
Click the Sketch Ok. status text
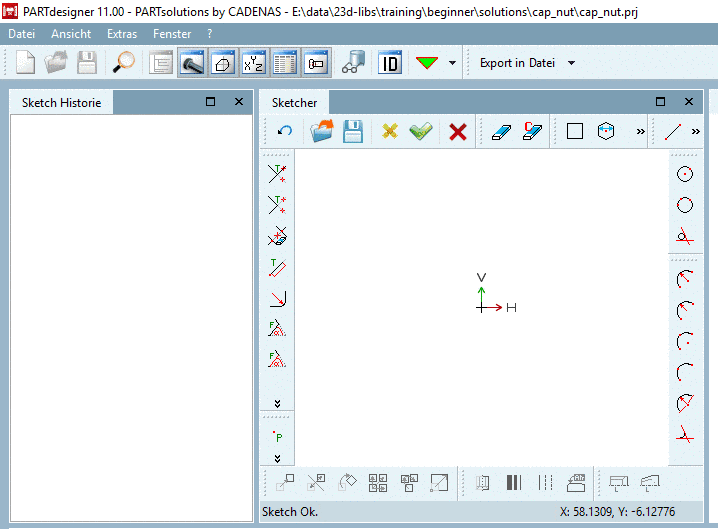pos(290,512)
